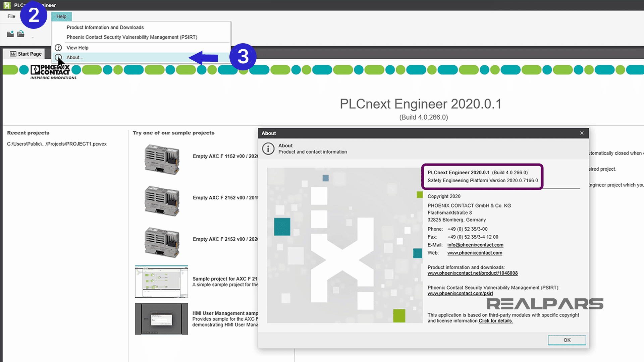Screen dimensions: 644x362
Task: Open recent project PROJECT1.pcwex
Action: [x=57, y=144]
